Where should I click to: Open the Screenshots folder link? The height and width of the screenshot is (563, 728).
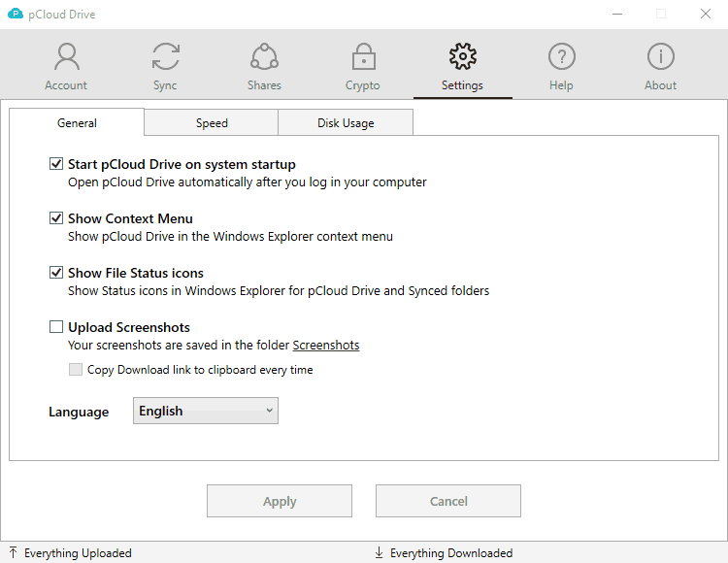[x=326, y=346]
